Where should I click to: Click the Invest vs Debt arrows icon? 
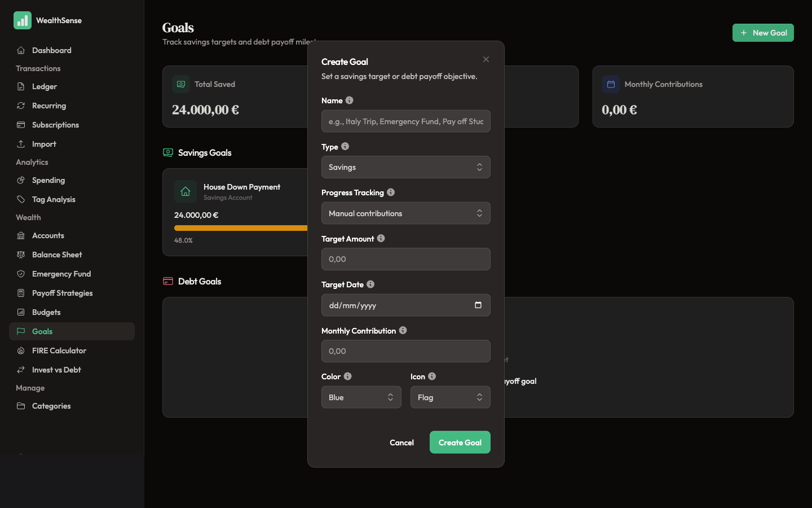coord(21,370)
